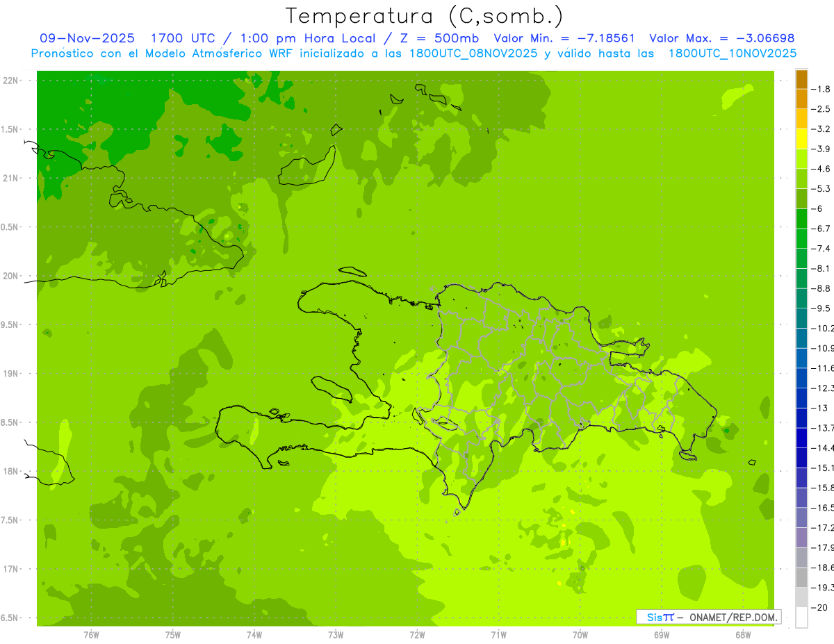Viewport: 834px width, 644px height.
Task: Click the teal swatch between -9.5 and -10.2
Action: click(801, 318)
